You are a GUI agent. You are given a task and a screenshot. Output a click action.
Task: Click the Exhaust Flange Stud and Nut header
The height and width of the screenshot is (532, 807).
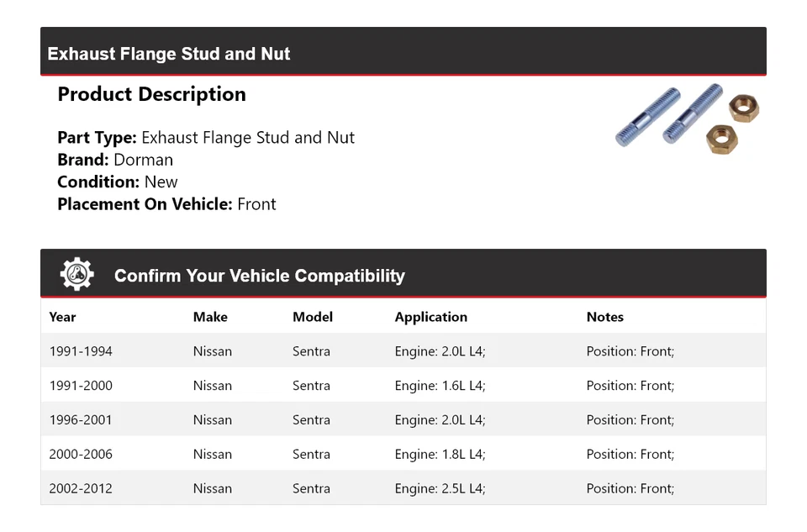click(169, 54)
